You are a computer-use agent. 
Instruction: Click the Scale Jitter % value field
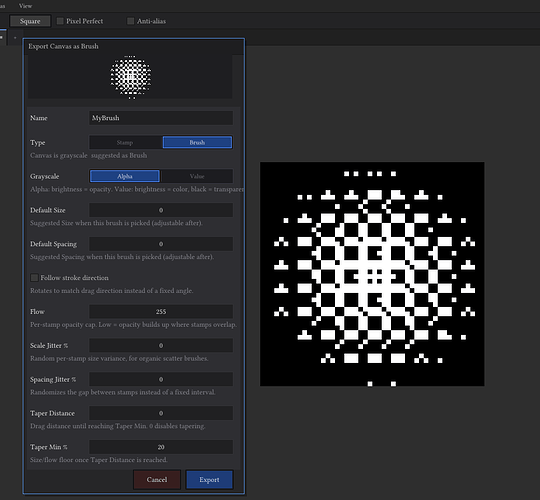(161, 345)
